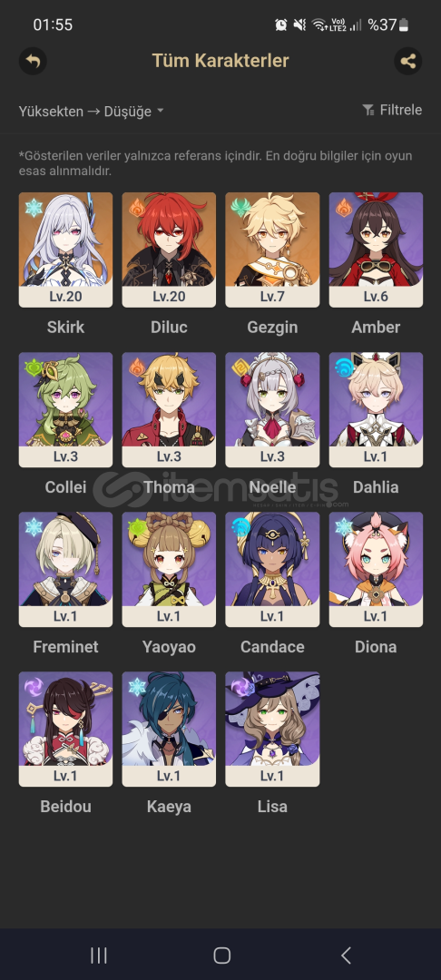Tap Skirk's Cryo element icon
This screenshot has width=441, height=980.
click(x=34, y=208)
